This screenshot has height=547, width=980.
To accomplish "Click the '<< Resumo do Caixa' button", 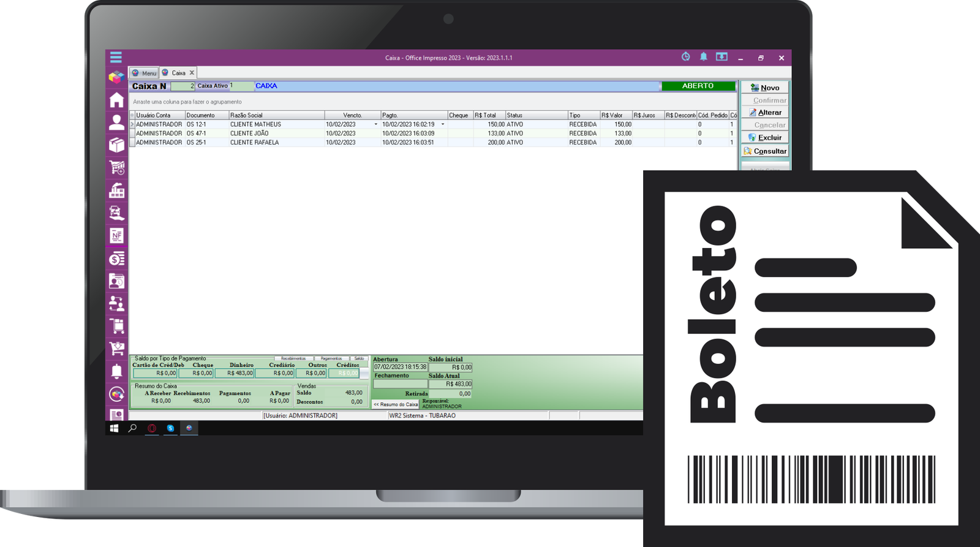I will tap(396, 404).
